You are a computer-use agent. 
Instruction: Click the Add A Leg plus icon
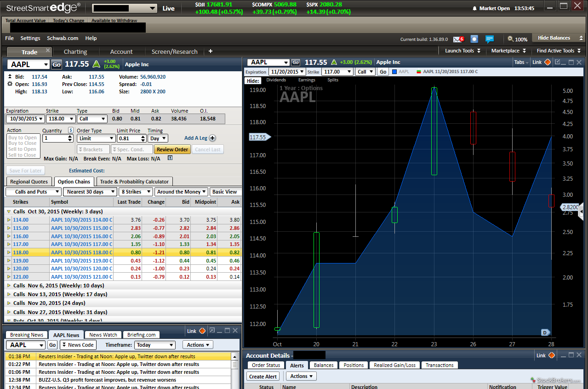click(212, 138)
